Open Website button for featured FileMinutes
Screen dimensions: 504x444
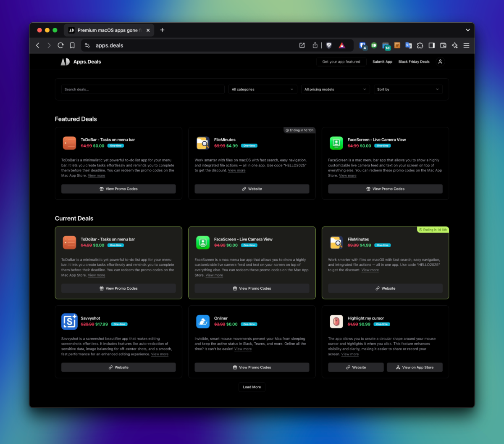tap(252, 189)
